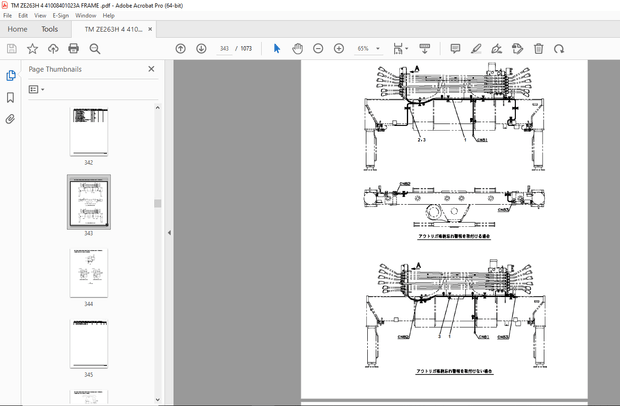Open thumbnail Options list icon

click(36, 89)
